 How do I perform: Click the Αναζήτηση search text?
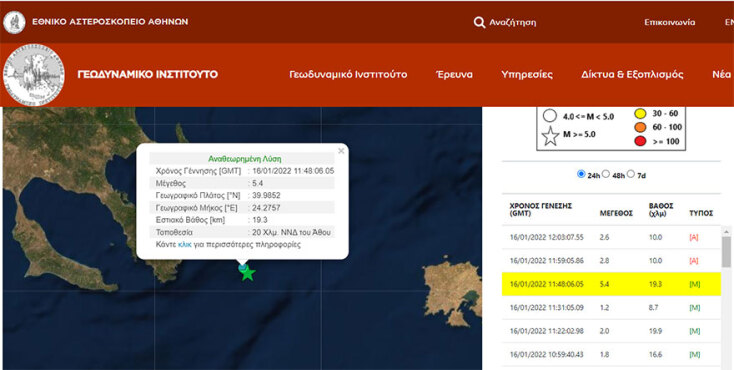[513, 22]
